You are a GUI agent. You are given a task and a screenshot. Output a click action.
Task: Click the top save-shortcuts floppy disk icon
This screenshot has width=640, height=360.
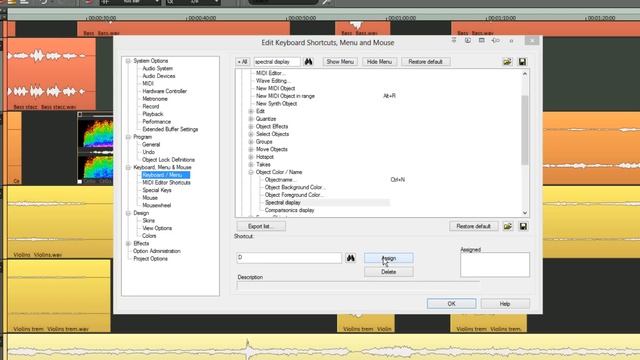[x=522, y=62]
